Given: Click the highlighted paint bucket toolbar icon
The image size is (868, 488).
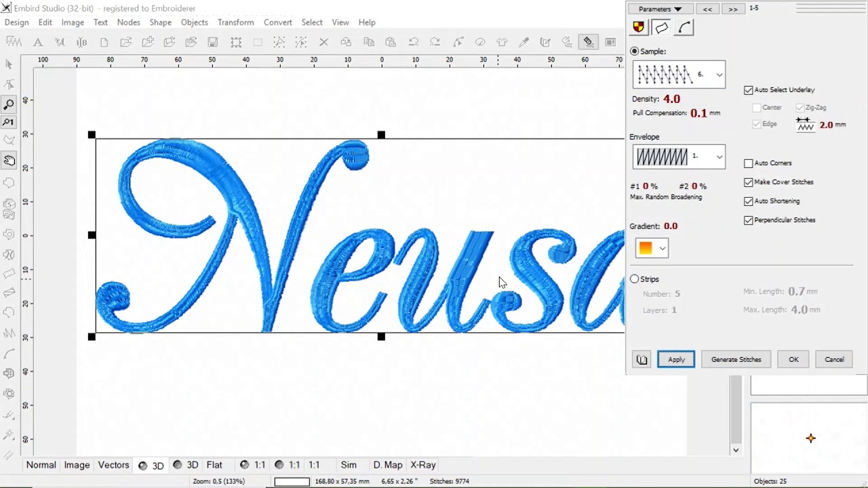Looking at the screenshot, I should pos(588,42).
